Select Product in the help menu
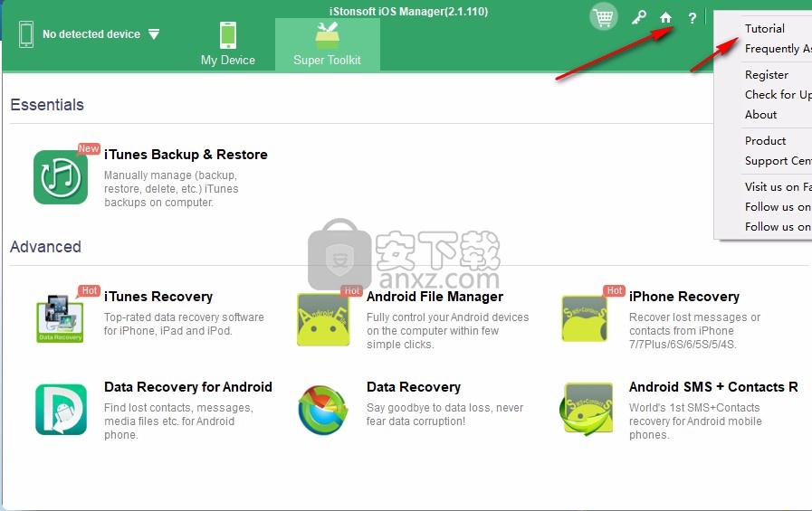The width and height of the screenshot is (812, 511). click(x=765, y=141)
